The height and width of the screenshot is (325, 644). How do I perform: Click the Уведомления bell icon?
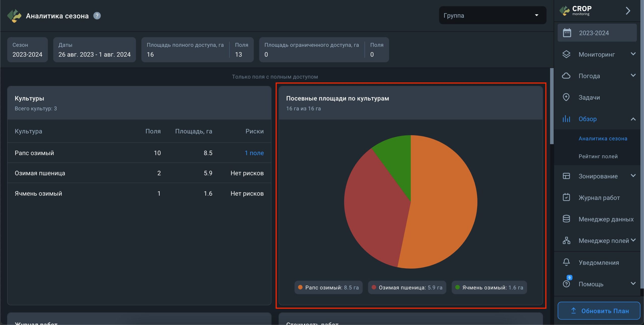[x=566, y=262]
